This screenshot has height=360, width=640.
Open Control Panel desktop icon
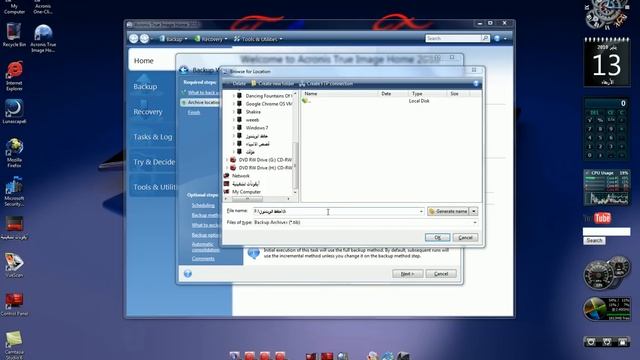pyautogui.click(x=14, y=304)
